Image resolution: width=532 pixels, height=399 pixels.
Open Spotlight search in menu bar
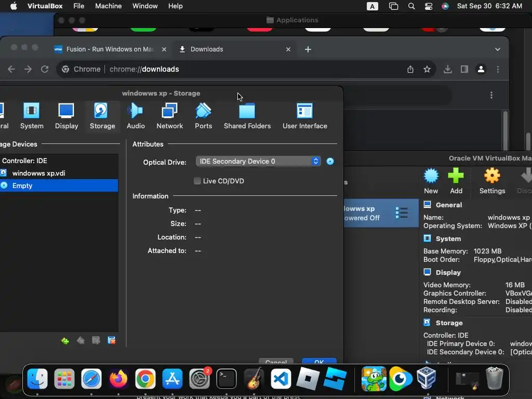tap(411, 6)
